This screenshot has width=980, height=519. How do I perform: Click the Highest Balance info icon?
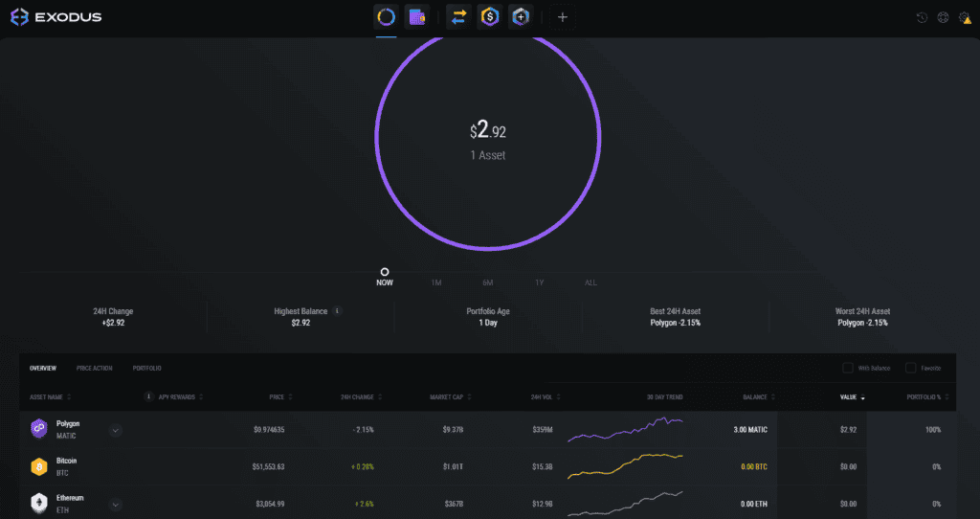coord(338,311)
